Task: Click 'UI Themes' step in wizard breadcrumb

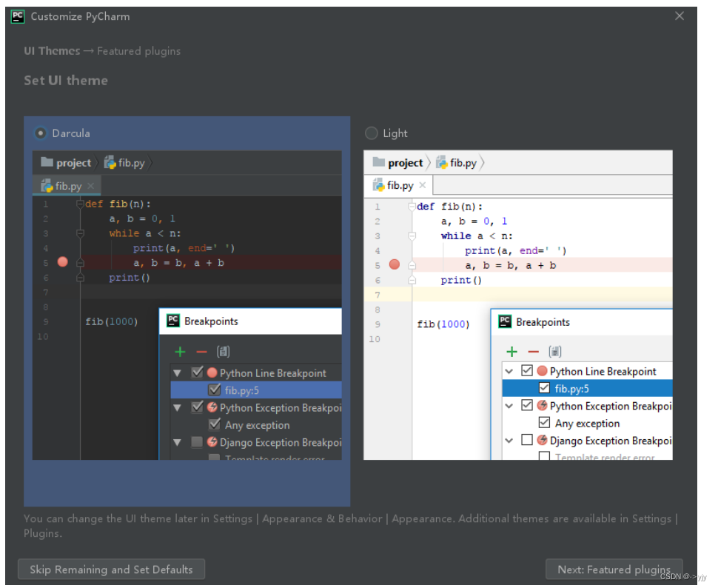Action: point(52,51)
